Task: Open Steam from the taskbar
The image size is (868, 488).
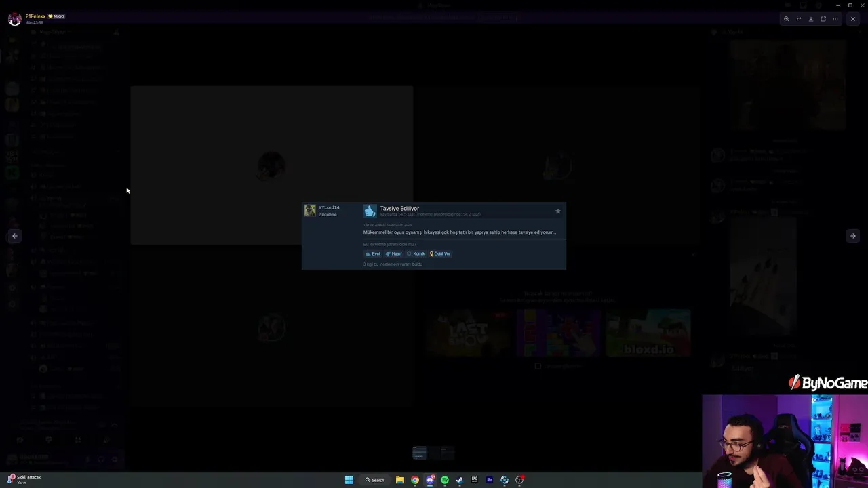Action: pyautogui.click(x=460, y=480)
